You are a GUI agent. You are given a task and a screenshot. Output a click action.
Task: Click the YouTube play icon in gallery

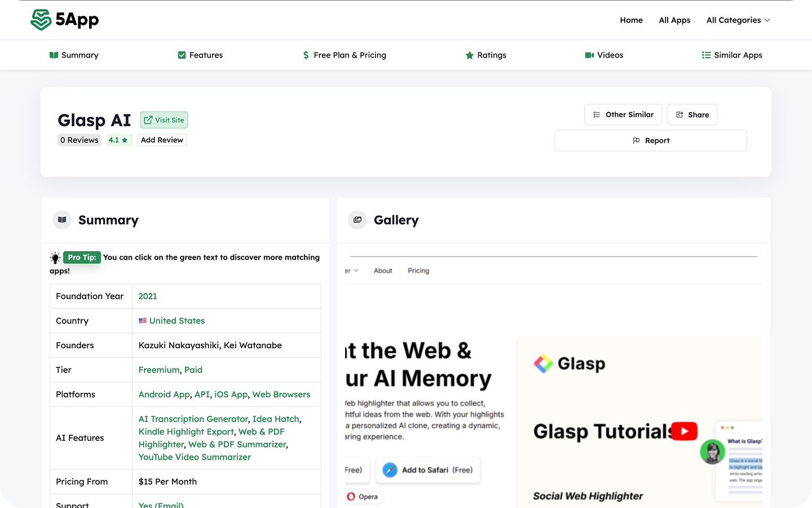point(684,431)
